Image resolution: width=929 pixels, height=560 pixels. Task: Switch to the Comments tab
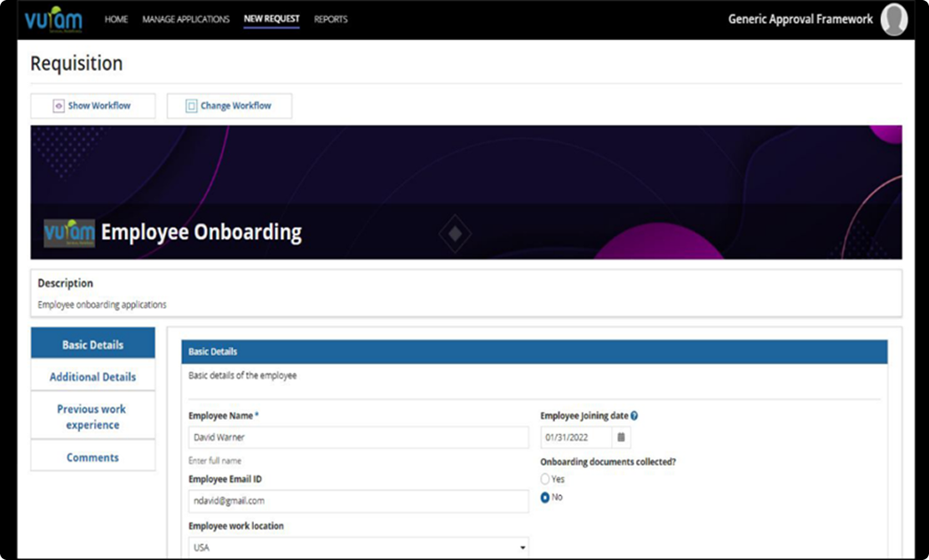[92, 458]
